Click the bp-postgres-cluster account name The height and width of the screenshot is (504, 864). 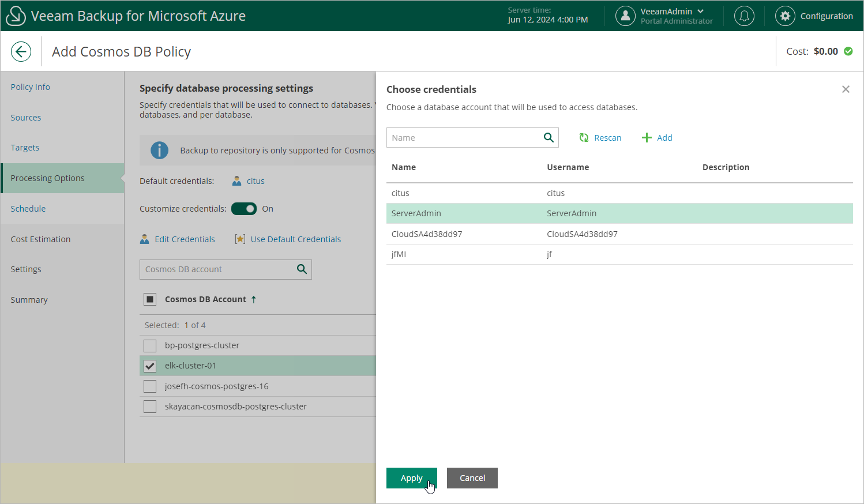202,345
